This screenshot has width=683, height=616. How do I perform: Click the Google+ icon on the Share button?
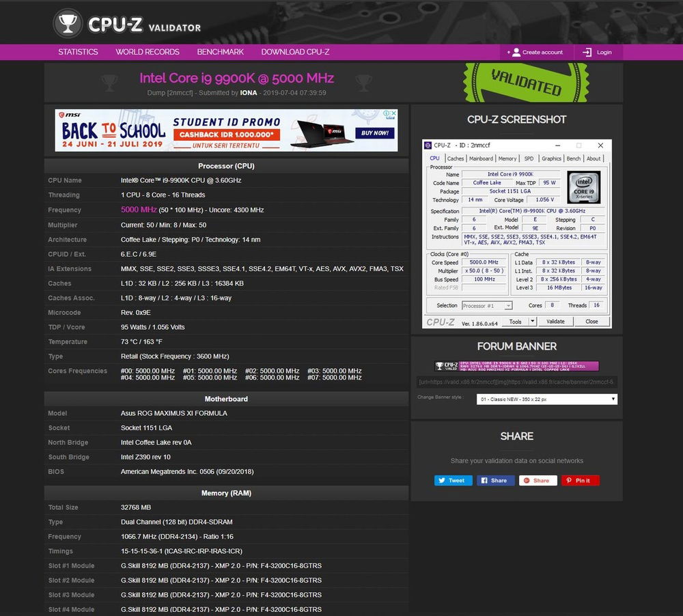coord(528,480)
